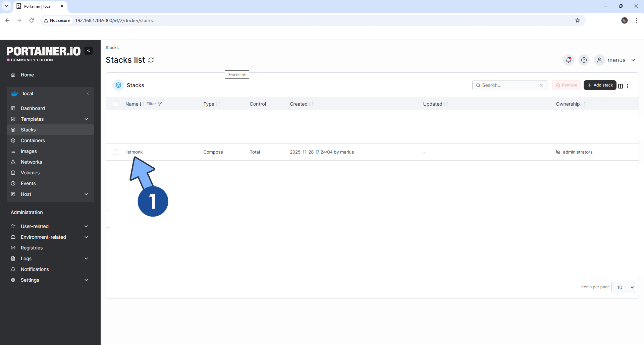Toggle the select-all stacks checkbox
This screenshot has width=644, height=345.
pos(115,104)
